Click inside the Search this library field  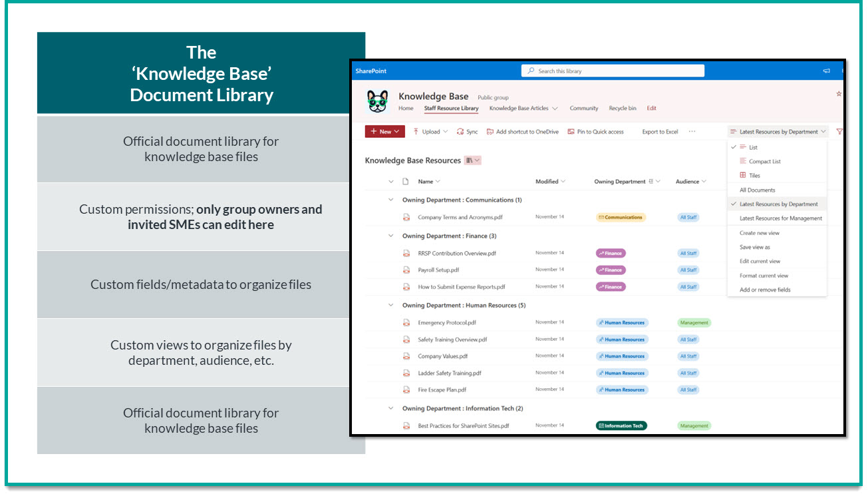[x=612, y=71]
